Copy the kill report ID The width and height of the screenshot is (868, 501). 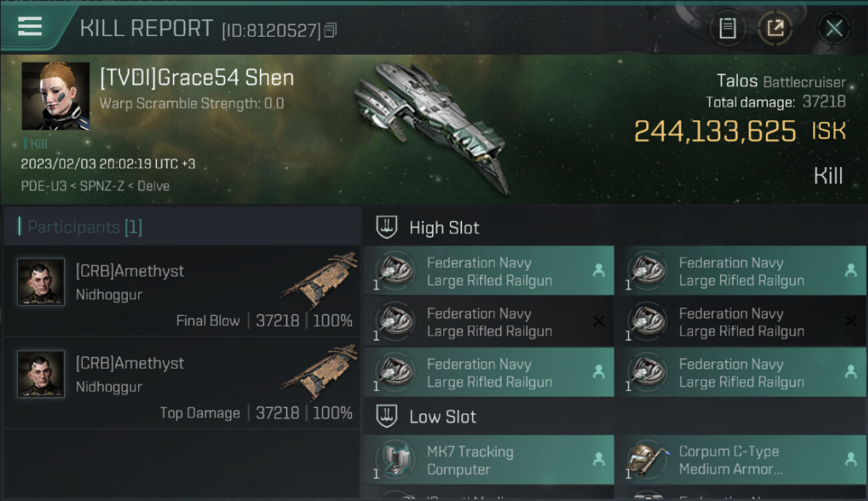point(331,30)
